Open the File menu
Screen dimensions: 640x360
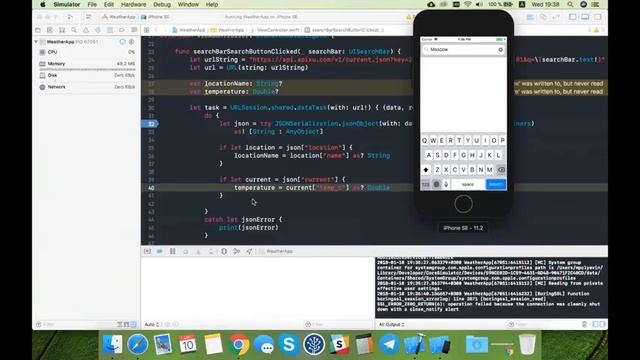[92, 4]
